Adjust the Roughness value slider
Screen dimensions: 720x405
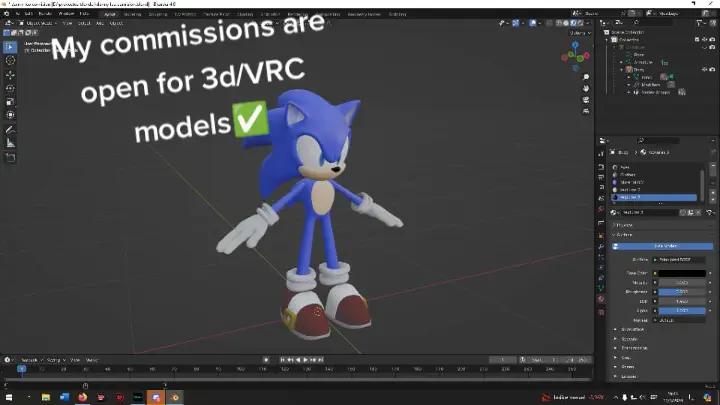tap(682, 292)
